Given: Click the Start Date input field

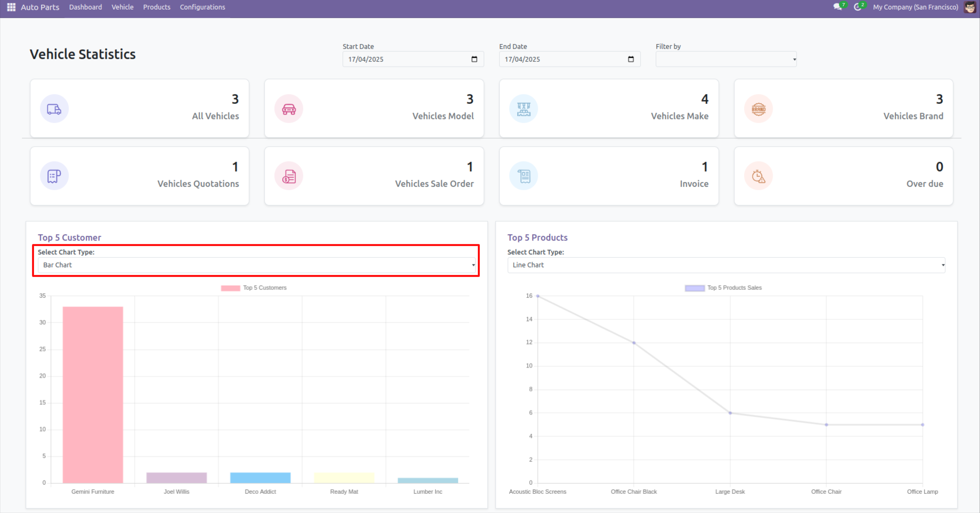Looking at the screenshot, I should (x=413, y=59).
